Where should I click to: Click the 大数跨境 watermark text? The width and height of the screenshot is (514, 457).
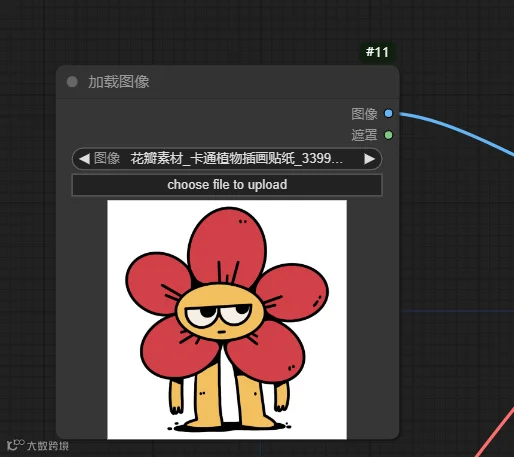48,446
